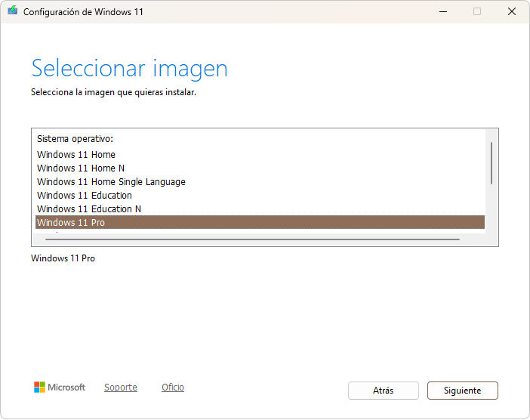Close the Configuración de Windows 11 window
Viewport: 530px width, 420px height.
tap(511, 11)
